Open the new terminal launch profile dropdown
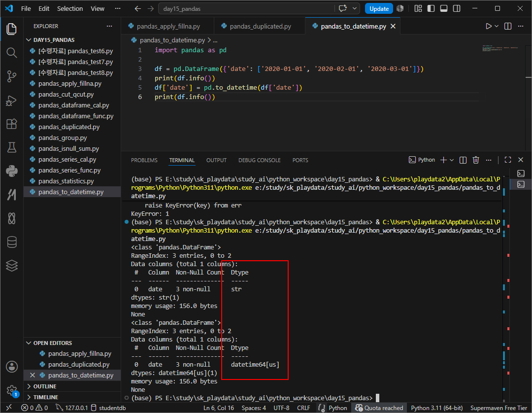Image resolution: width=532 pixels, height=413 pixels. coord(452,160)
